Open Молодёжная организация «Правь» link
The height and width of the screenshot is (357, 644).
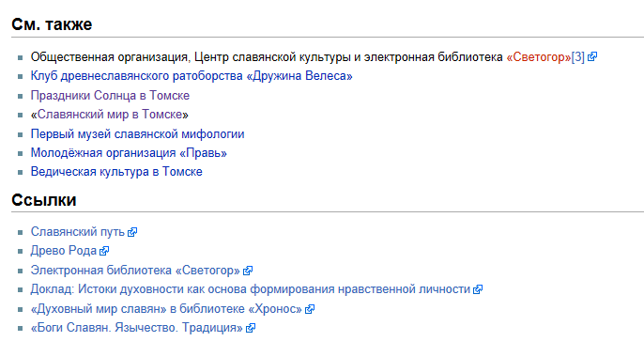coord(129,153)
